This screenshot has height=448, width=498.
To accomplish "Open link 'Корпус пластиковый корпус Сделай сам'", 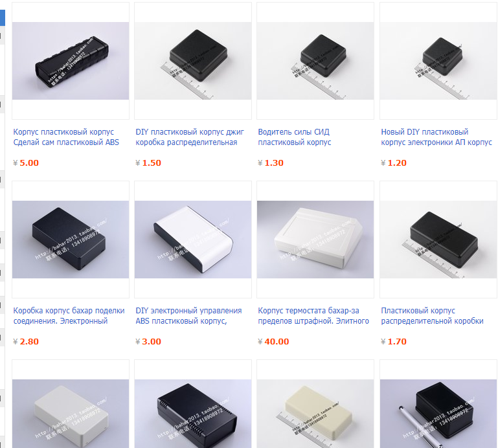I will tap(66, 137).
